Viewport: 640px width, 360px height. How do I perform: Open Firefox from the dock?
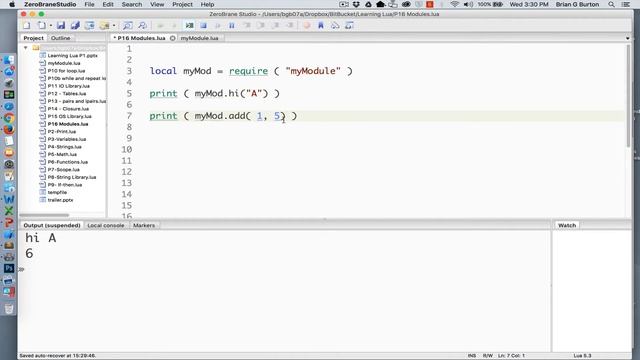coord(9,129)
